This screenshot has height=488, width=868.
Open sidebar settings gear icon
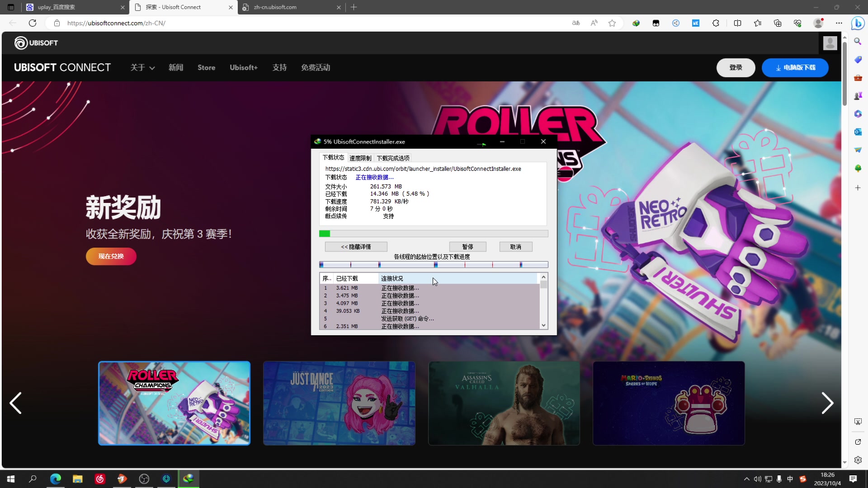pyautogui.click(x=858, y=460)
